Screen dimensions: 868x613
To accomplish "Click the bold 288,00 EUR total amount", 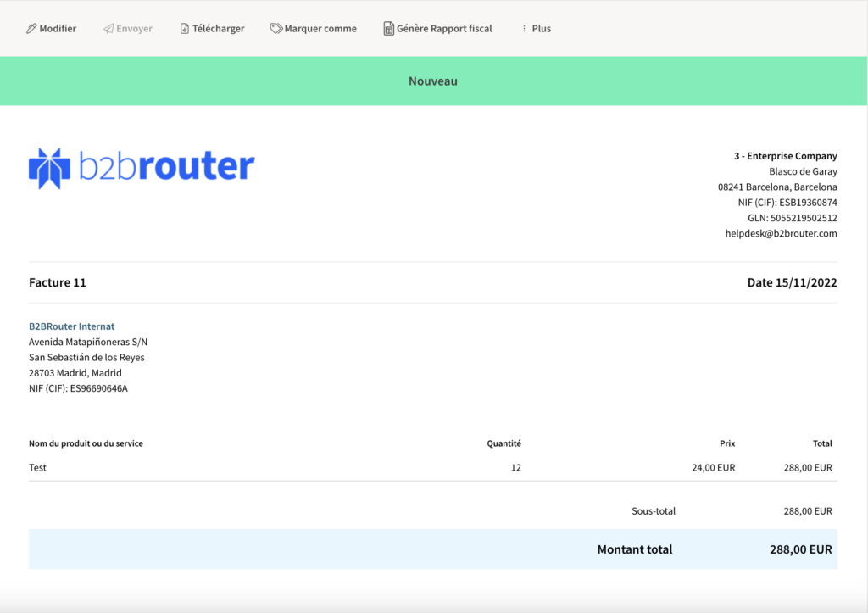I will click(801, 549).
